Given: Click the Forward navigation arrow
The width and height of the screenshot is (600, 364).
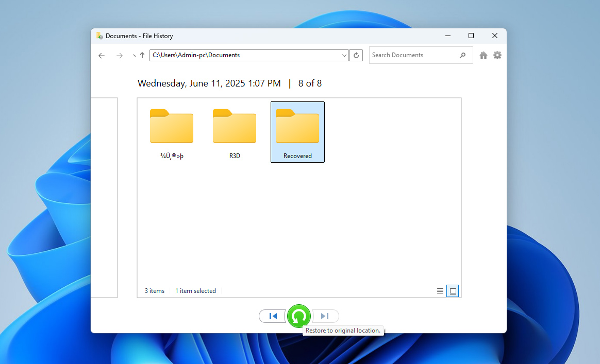Looking at the screenshot, I should [120, 55].
